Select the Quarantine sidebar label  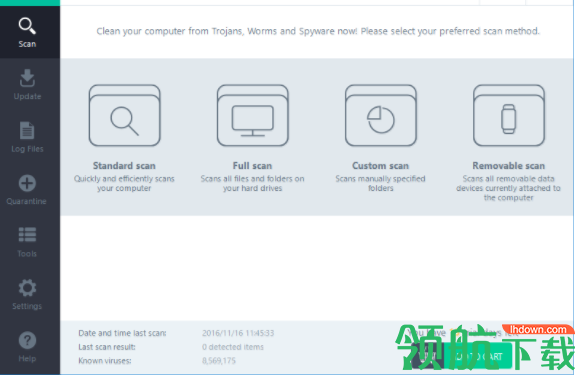[26, 201]
